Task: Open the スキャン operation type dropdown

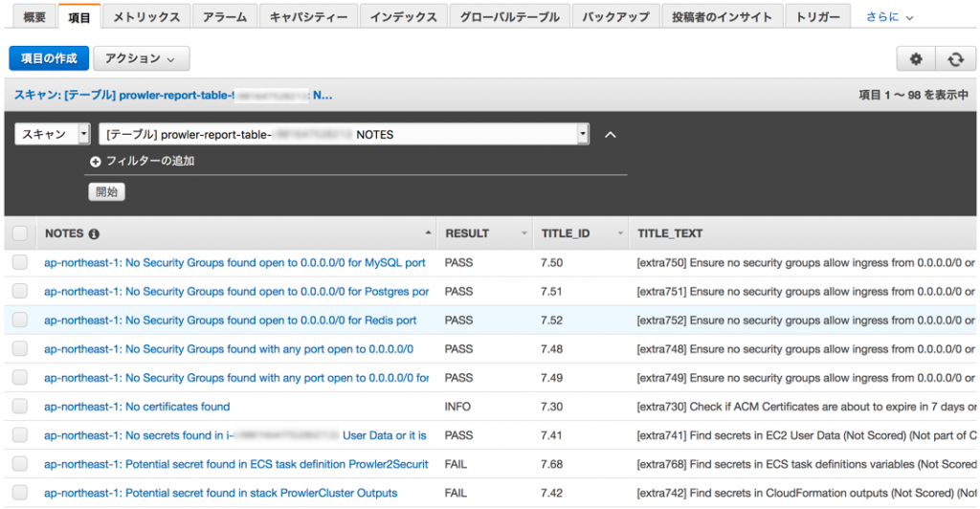Action: click(x=53, y=134)
